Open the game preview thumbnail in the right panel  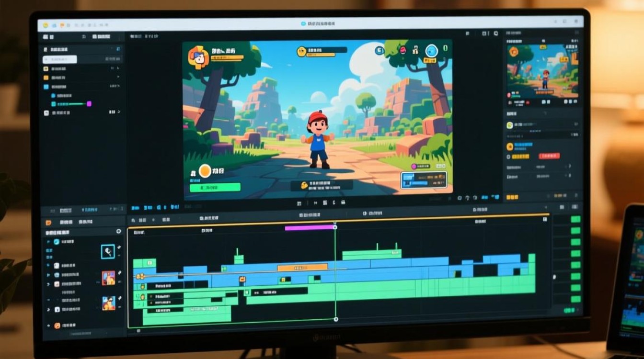(543, 70)
